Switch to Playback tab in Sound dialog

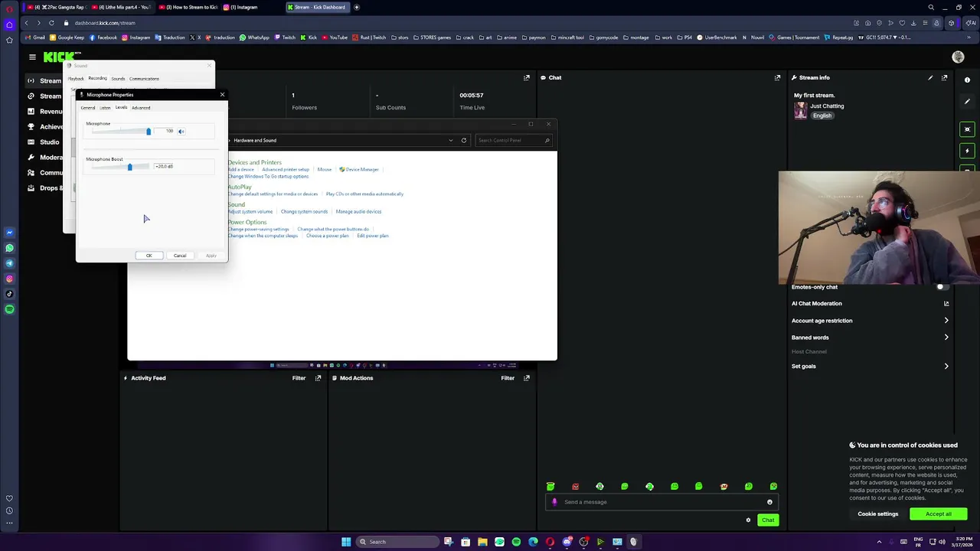[76, 79]
